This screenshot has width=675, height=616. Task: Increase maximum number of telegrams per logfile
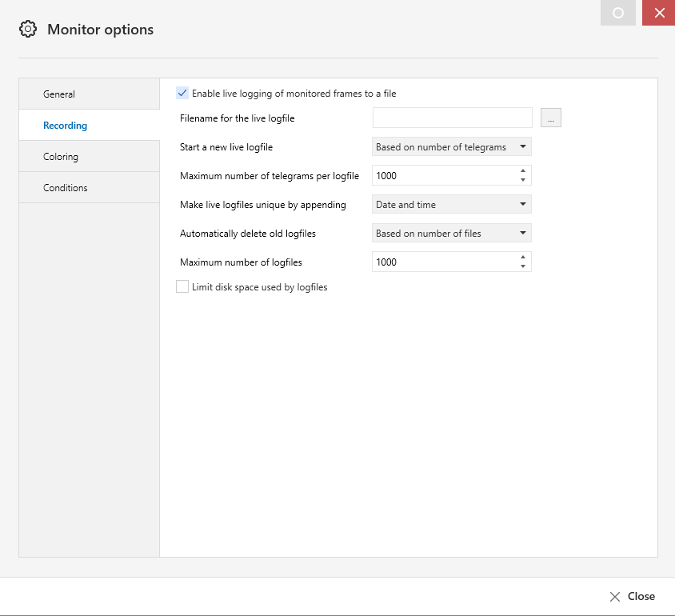[x=523, y=171]
